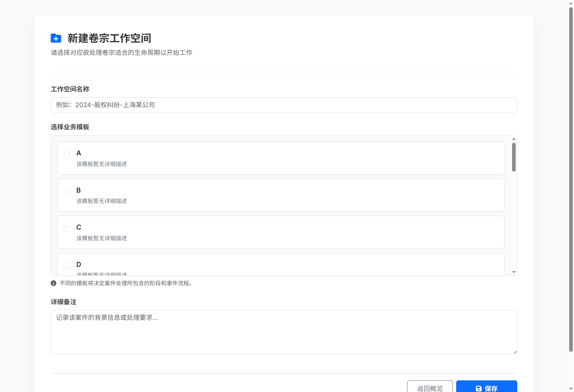Select template B radio button
The height and width of the screenshot is (392, 574).
[67, 192]
